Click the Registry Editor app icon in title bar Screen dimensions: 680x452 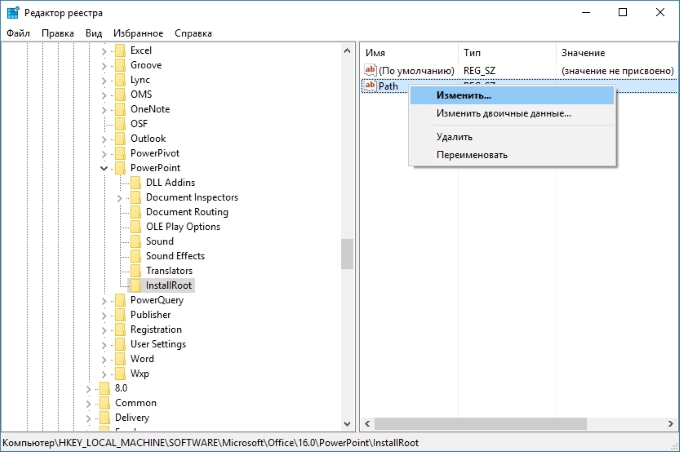click(x=13, y=13)
